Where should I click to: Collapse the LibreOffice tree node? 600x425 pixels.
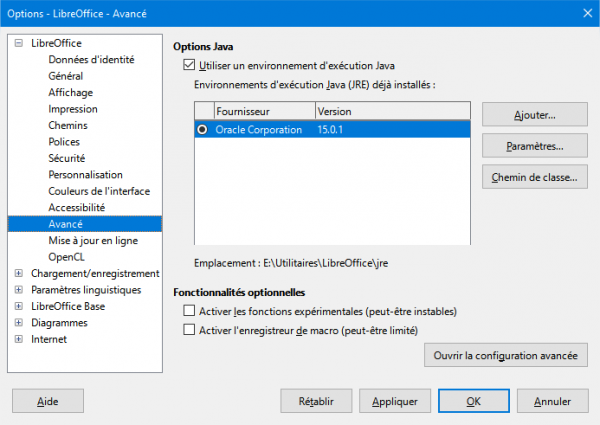(18, 43)
